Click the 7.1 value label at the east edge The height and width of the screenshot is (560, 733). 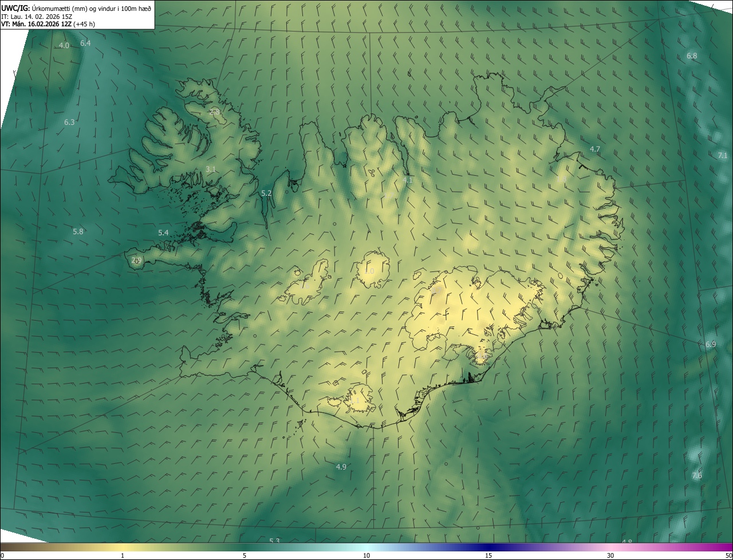click(723, 155)
